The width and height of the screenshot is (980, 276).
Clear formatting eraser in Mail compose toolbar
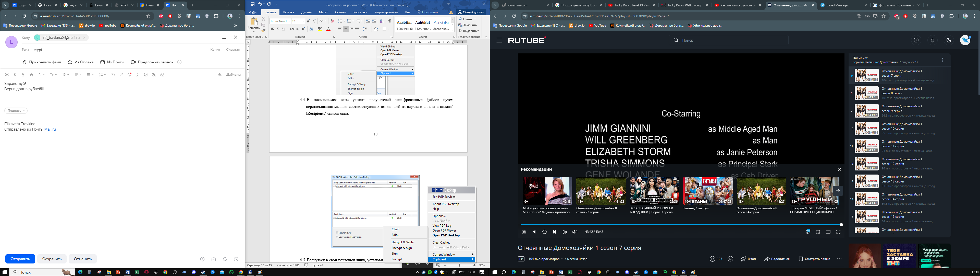coord(162,75)
